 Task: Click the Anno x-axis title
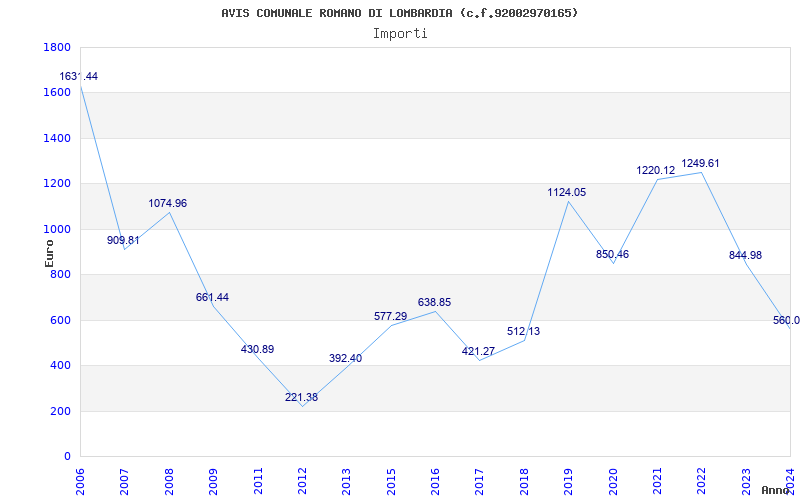[x=775, y=490]
